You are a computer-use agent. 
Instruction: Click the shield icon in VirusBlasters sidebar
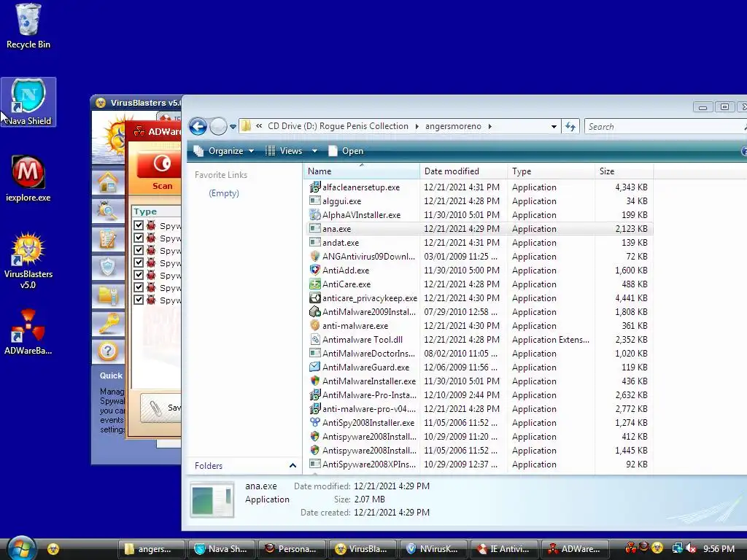[108, 267]
